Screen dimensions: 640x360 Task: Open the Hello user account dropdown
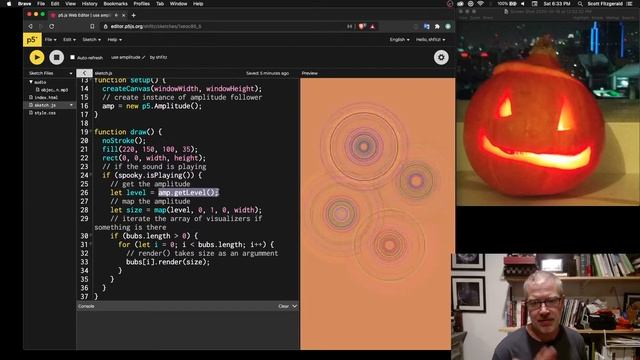tap(430, 40)
